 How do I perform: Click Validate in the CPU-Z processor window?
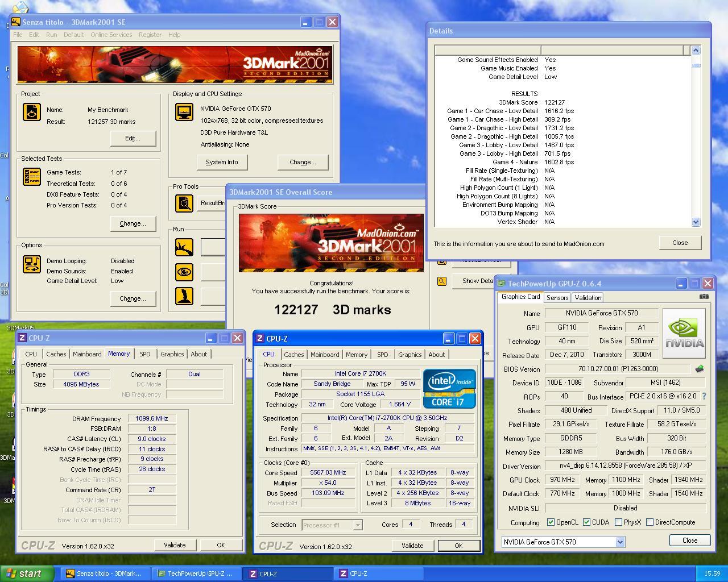point(412,545)
